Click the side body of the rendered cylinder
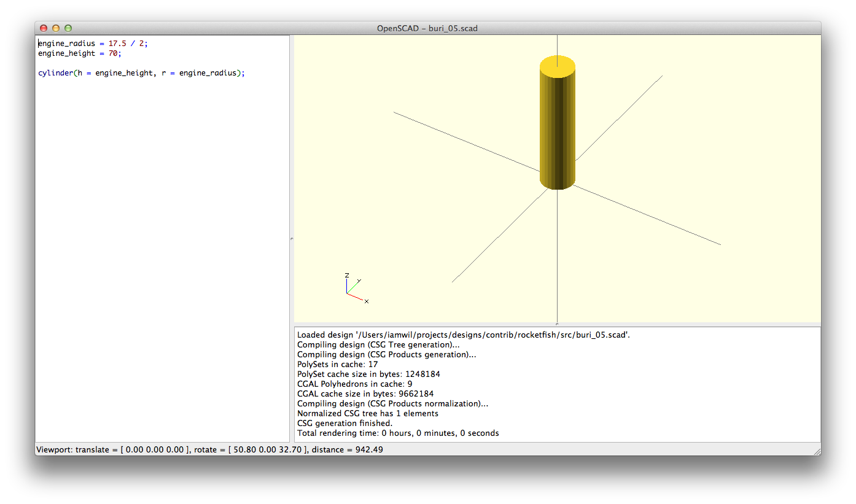The height and width of the screenshot is (504, 856). (558, 129)
